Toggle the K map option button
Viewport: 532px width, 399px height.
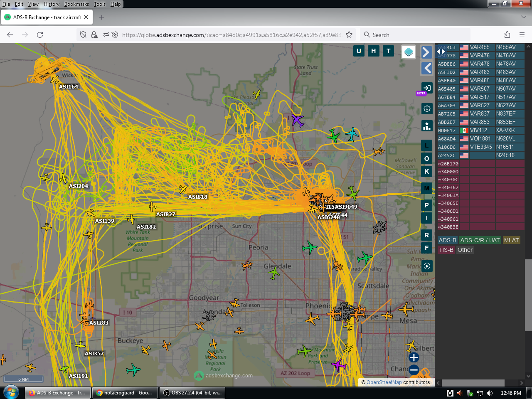click(427, 171)
